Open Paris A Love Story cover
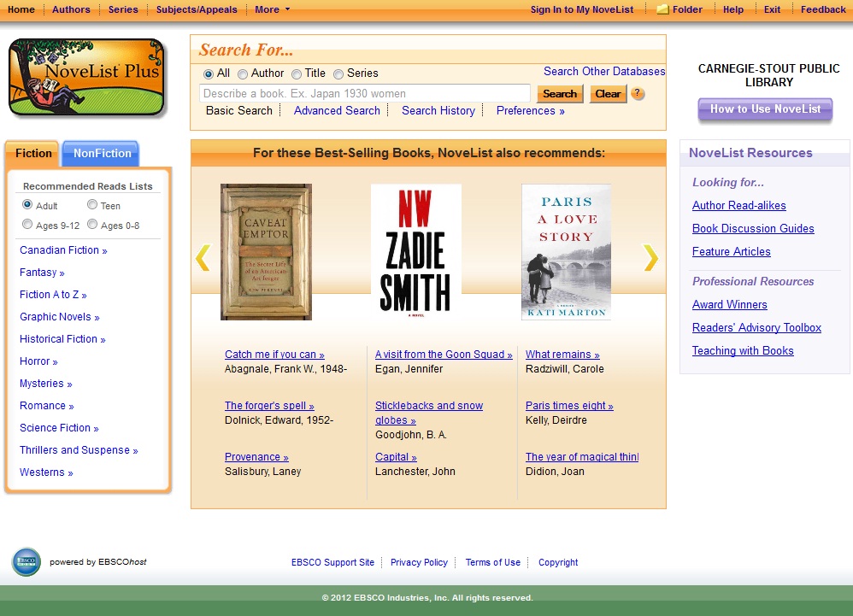 pyautogui.click(x=567, y=252)
